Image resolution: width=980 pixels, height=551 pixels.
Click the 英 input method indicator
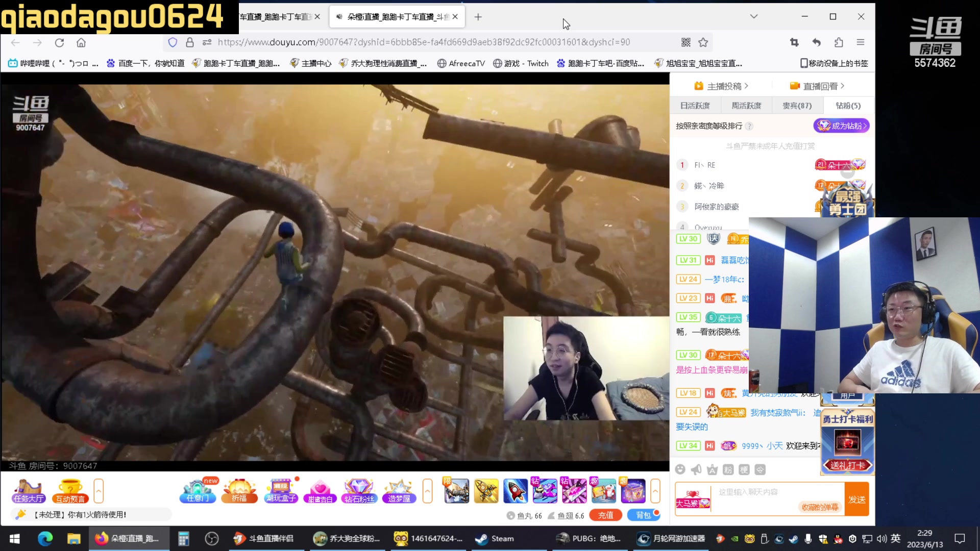[895, 538]
